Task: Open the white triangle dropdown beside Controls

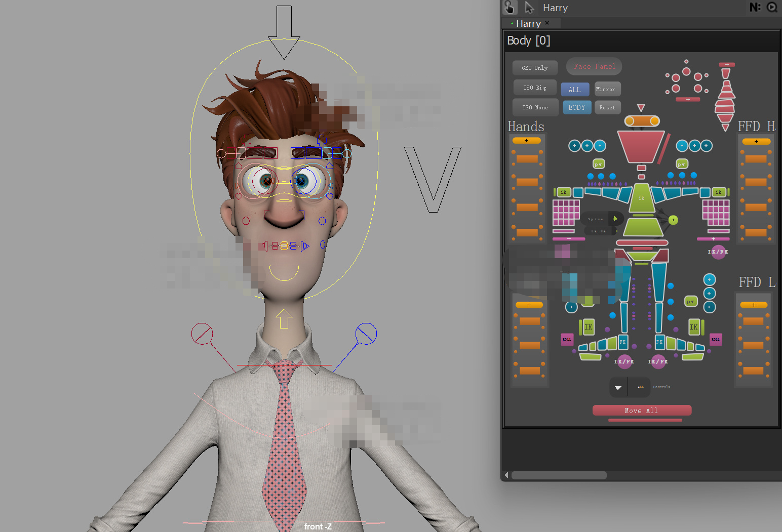Action: click(618, 387)
